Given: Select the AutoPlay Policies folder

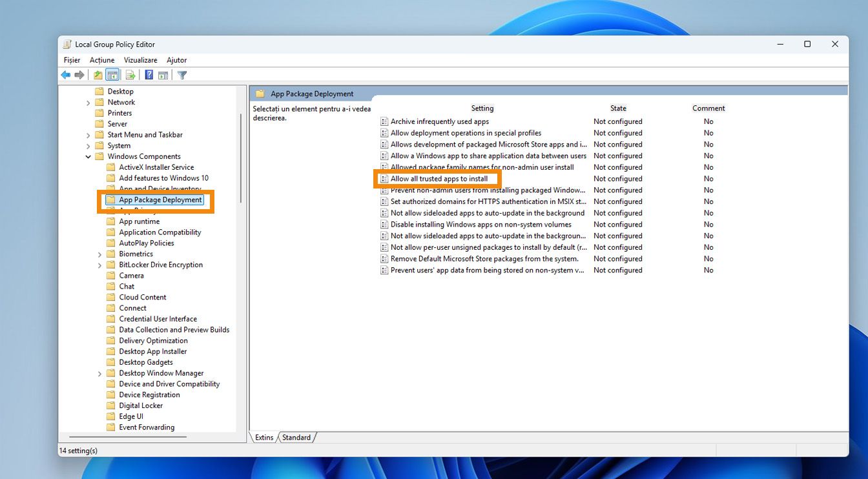Looking at the screenshot, I should click(x=147, y=243).
